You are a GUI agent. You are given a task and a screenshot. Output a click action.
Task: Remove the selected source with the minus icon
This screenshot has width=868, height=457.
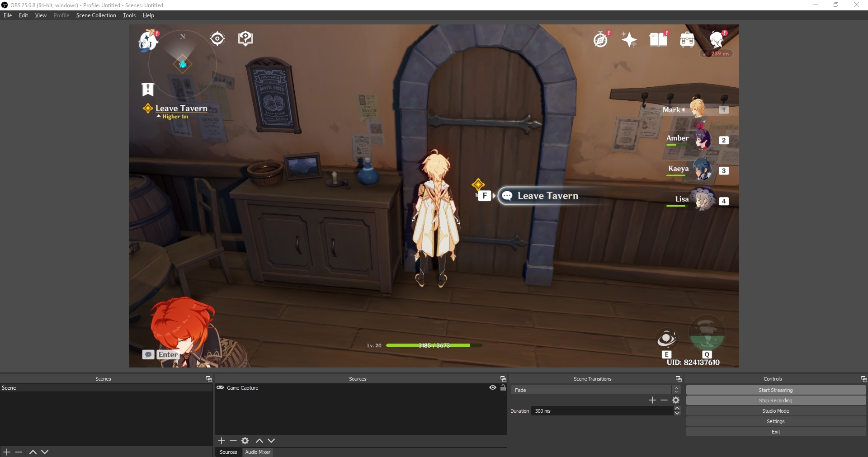click(x=233, y=441)
